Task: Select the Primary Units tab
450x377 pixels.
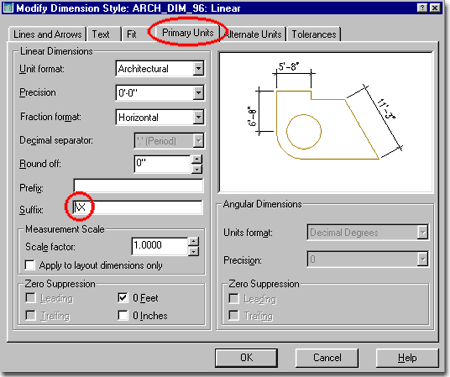Action: point(188,33)
